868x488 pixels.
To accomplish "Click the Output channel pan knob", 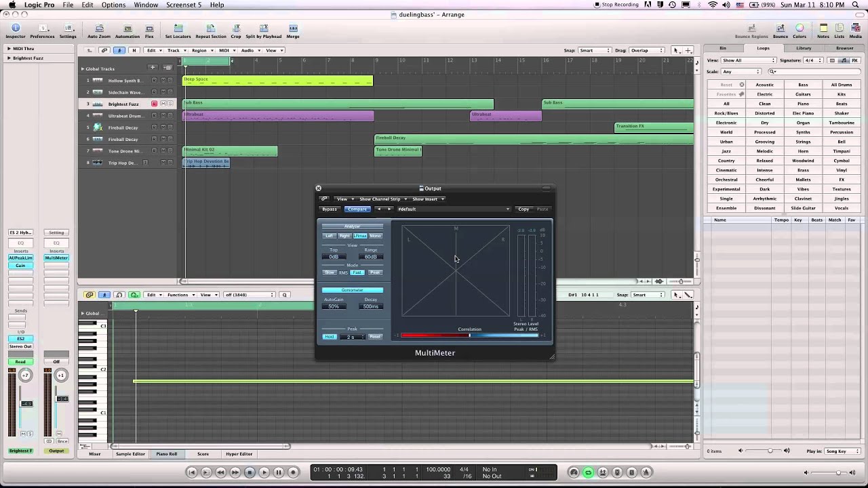I will [60, 375].
